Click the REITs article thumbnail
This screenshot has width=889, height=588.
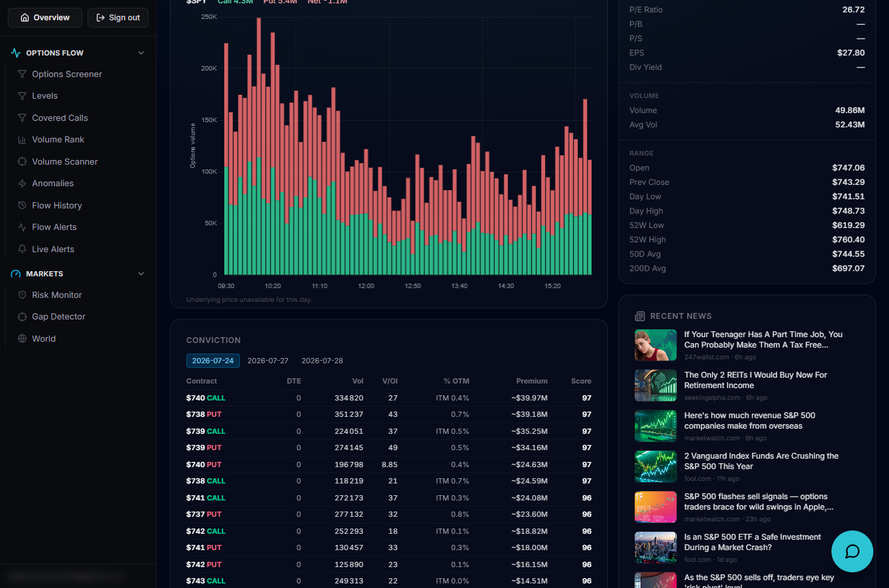coord(656,385)
